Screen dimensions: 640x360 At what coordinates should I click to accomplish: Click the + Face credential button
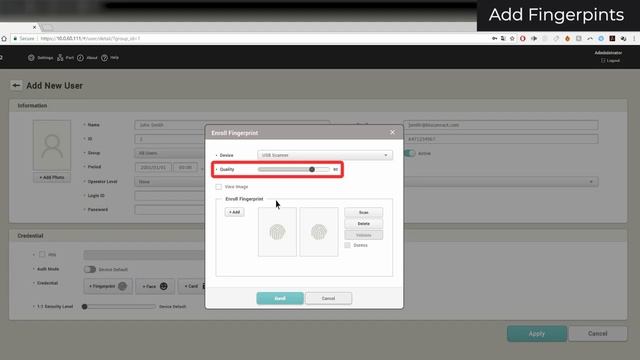point(155,287)
